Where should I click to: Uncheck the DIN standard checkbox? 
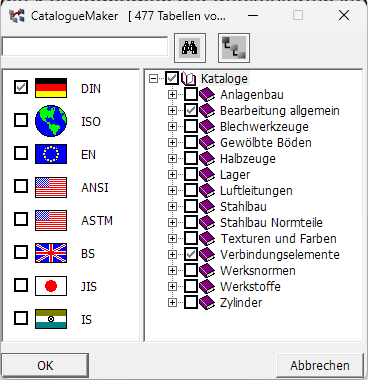click(21, 87)
